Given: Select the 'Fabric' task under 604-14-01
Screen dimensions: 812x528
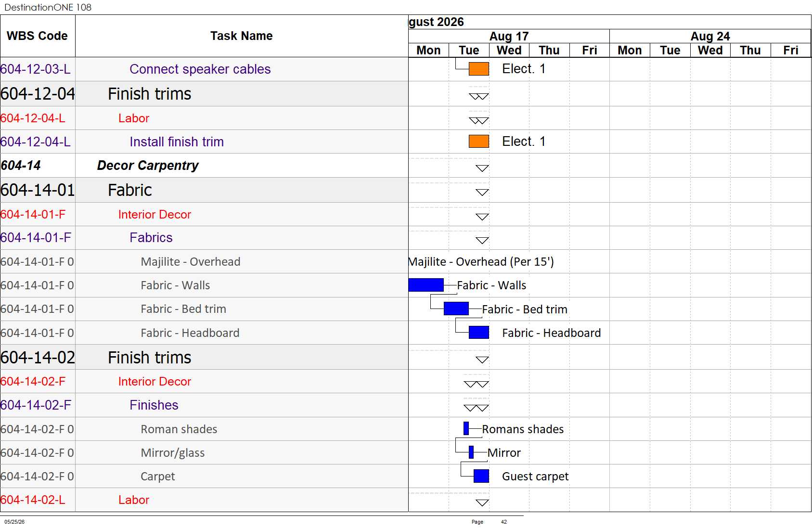Looking at the screenshot, I should pos(130,190).
